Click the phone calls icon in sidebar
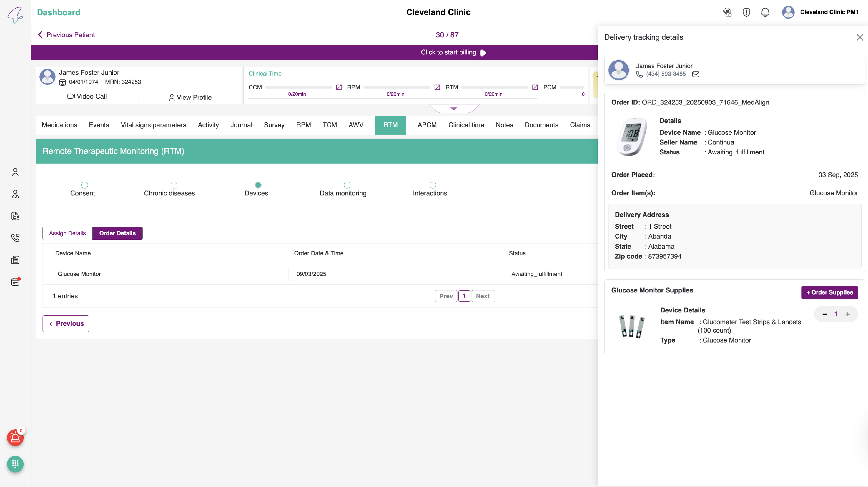The image size is (868, 487). click(x=15, y=238)
